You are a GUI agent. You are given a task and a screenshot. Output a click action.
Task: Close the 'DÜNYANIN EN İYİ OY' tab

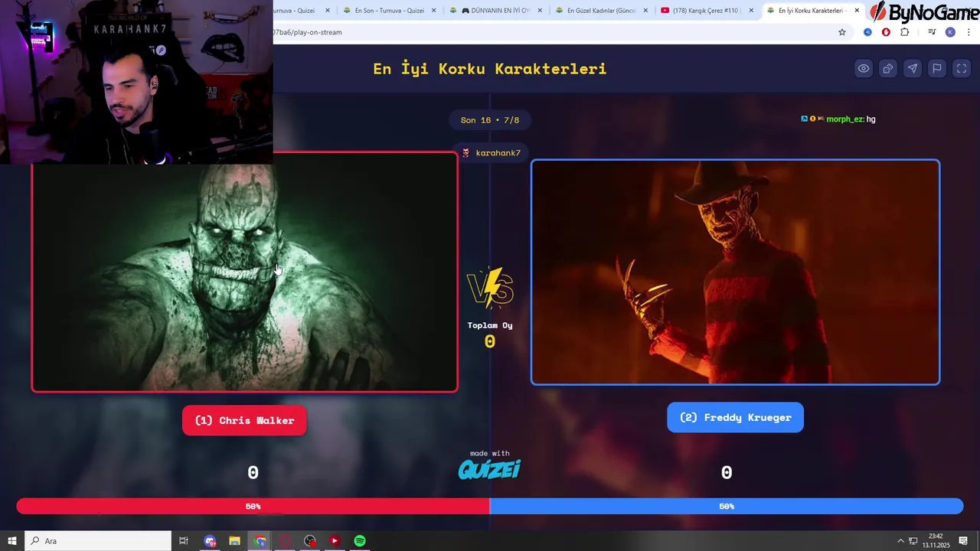click(x=540, y=11)
